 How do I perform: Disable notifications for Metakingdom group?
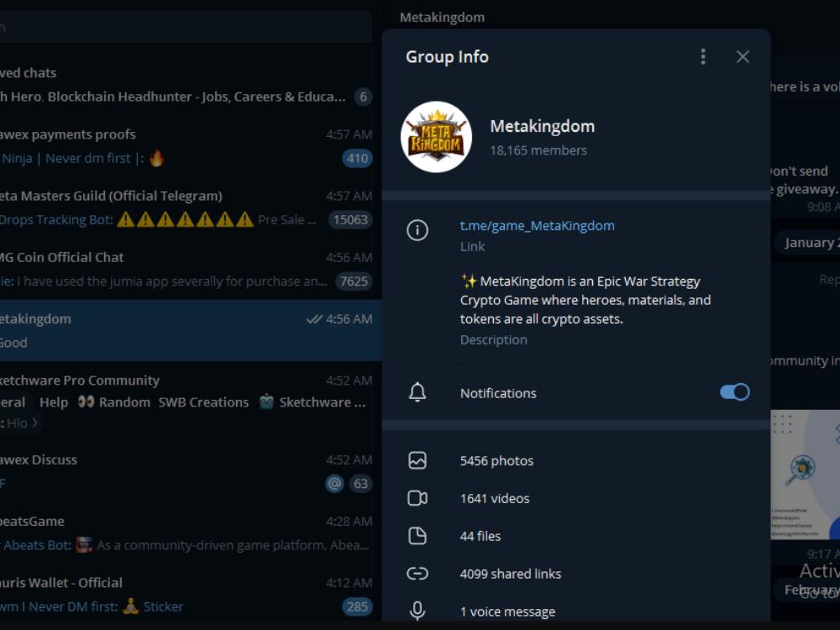[733, 392]
